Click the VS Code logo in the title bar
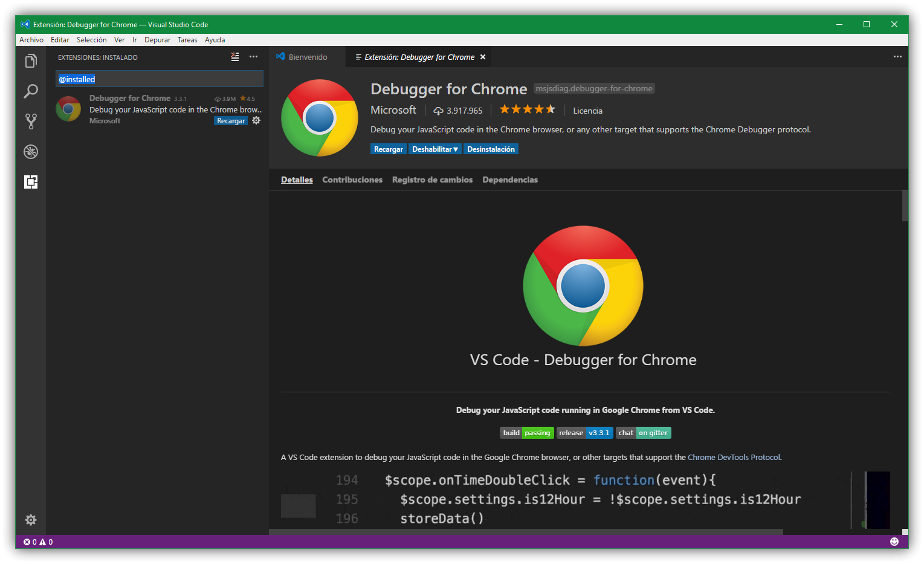This screenshot has width=924, height=564. tap(25, 24)
